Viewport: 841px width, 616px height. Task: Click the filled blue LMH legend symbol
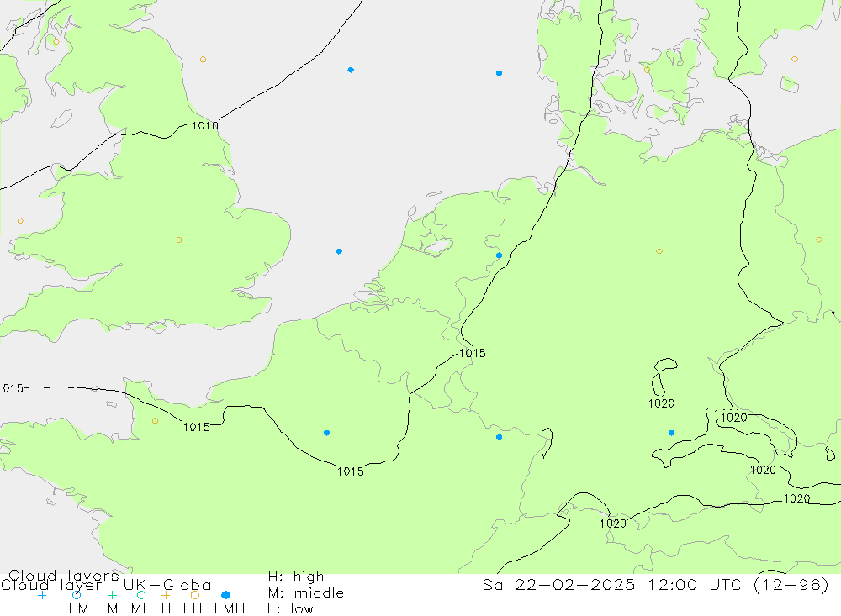click(x=225, y=595)
